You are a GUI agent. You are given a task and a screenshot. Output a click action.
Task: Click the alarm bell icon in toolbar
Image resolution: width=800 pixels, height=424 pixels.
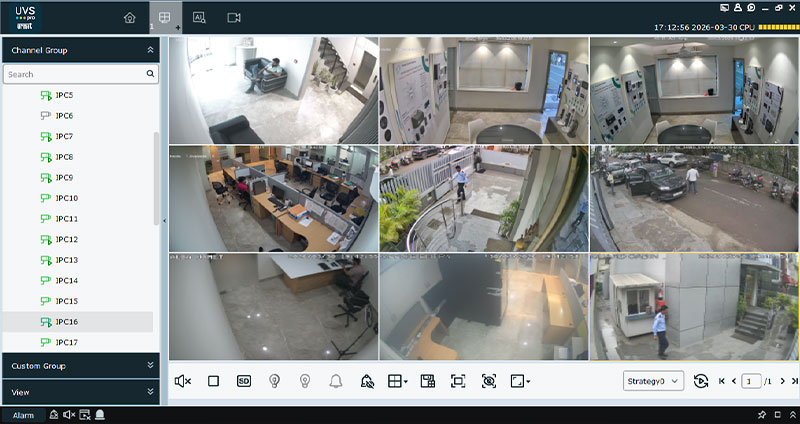[x=336, y=381]
